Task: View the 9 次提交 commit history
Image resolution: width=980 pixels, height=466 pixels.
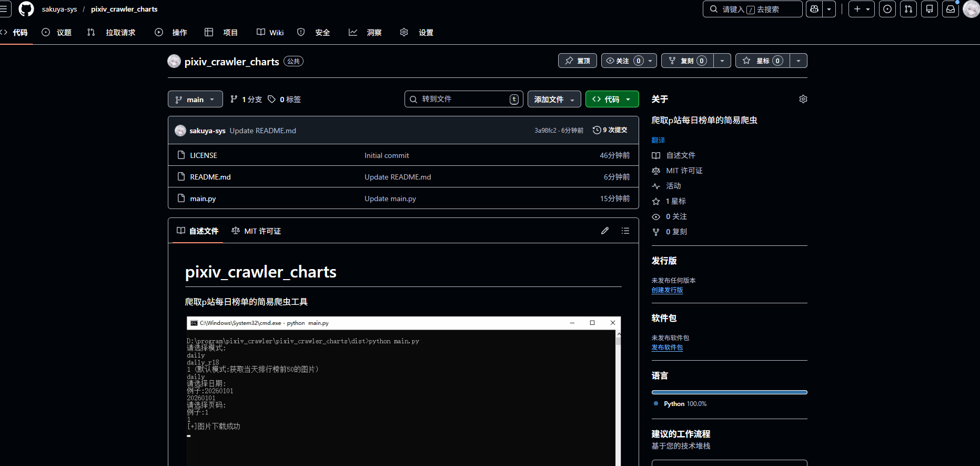Action: (610, 130)
